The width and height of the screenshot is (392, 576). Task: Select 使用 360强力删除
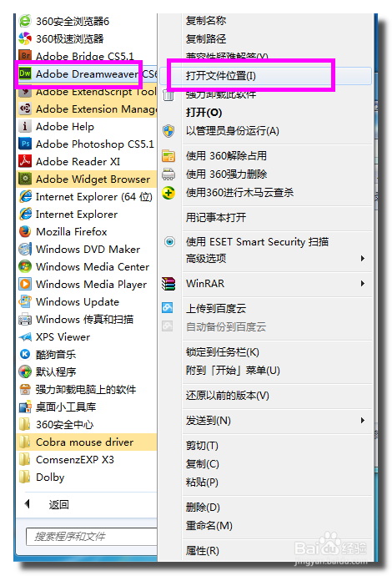[x=226, y=174]
